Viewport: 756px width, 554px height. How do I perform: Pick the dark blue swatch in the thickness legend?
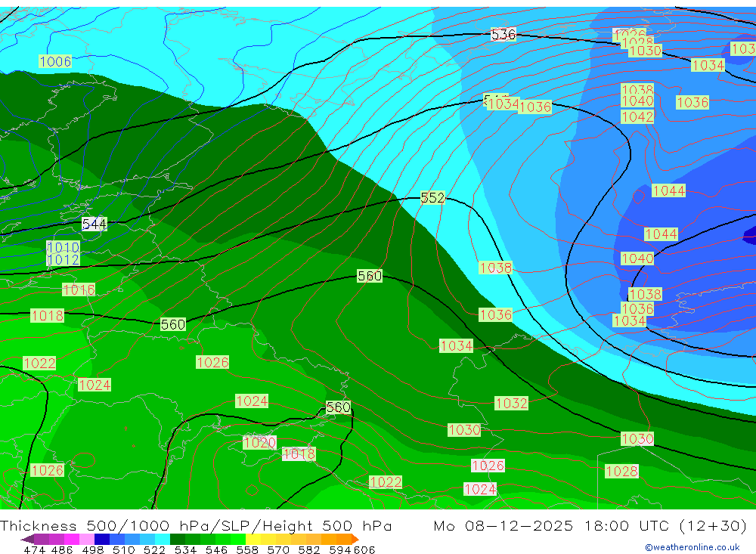click(x=102, y=539)
